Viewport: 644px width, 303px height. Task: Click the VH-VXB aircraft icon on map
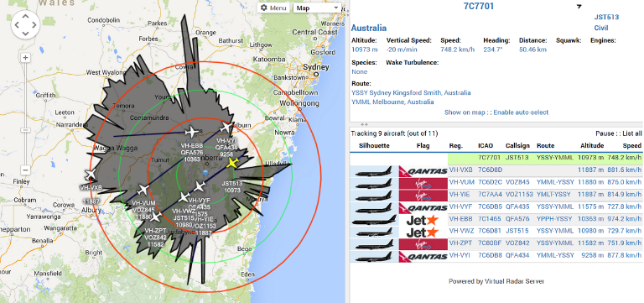(x=91, y=175)
